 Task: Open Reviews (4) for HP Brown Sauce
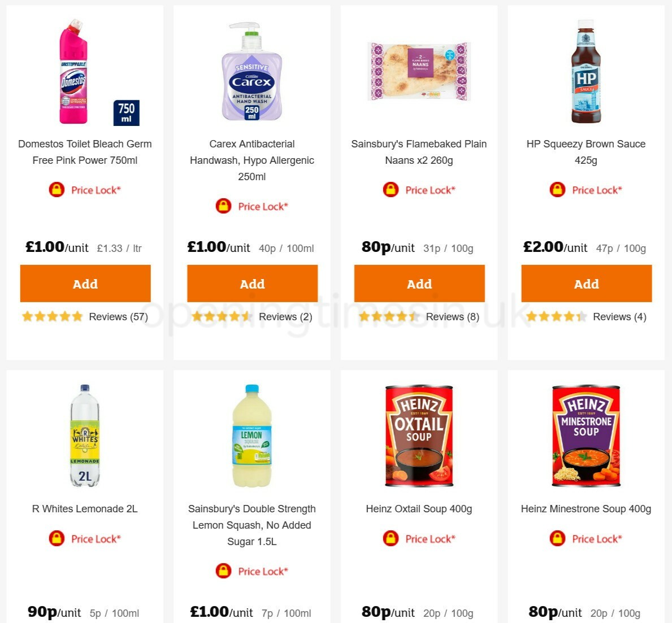(x=619, y=317)
